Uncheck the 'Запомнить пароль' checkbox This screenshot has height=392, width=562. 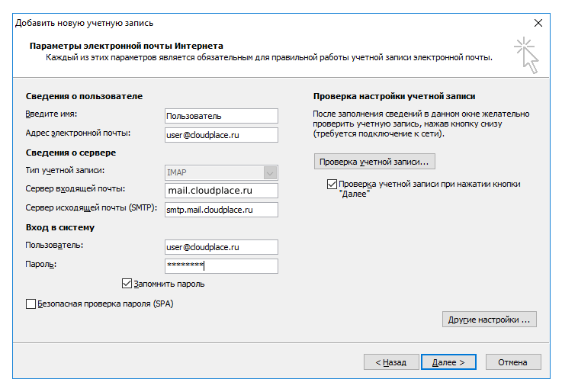click(127, 284)
